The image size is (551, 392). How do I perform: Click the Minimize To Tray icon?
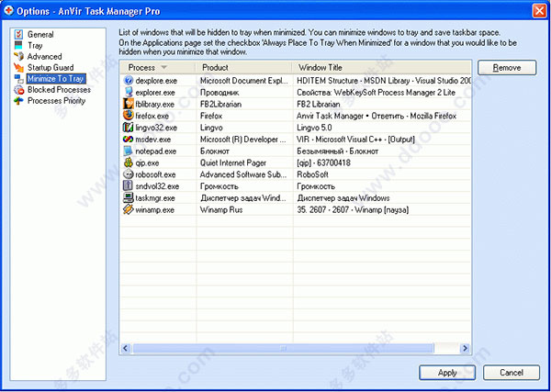19,78
